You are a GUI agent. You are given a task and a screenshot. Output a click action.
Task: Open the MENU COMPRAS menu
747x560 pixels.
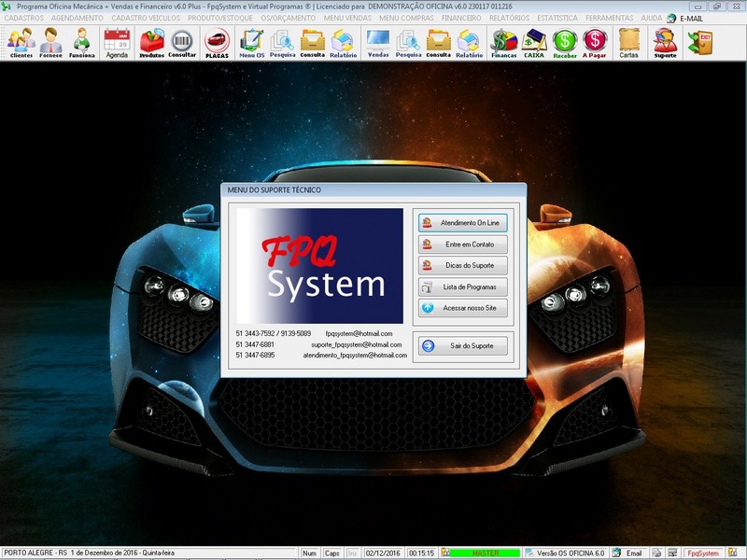point(406,18)
